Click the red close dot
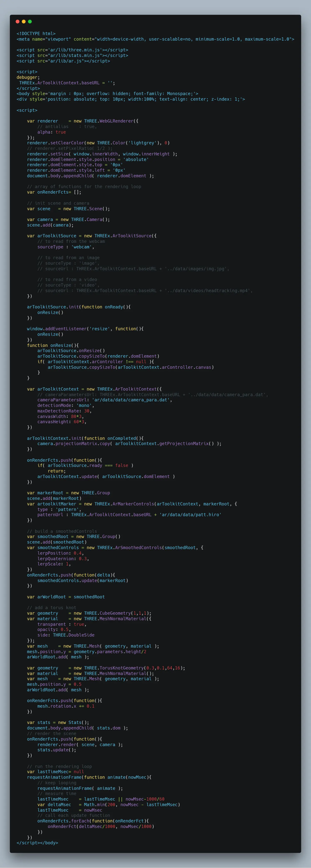Image resolution: width=311 pixels, height=868 pixels. [x=18, y=22]
